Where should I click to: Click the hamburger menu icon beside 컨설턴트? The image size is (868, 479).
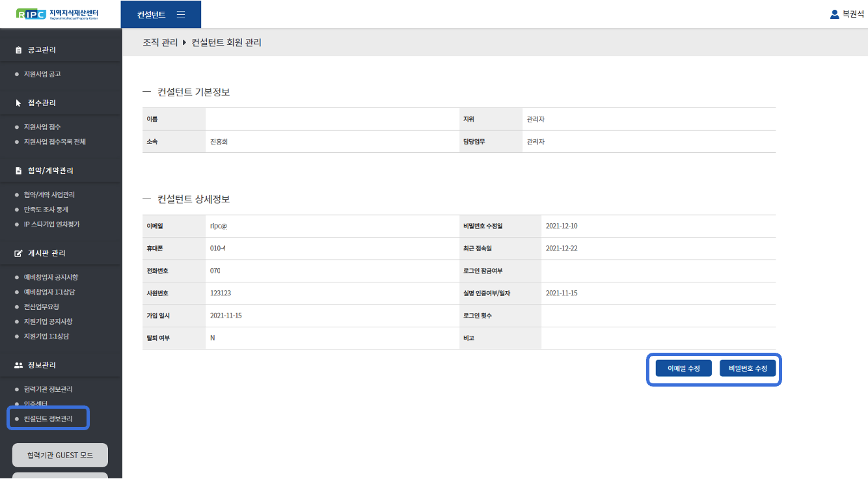click(x=181, y=14)
